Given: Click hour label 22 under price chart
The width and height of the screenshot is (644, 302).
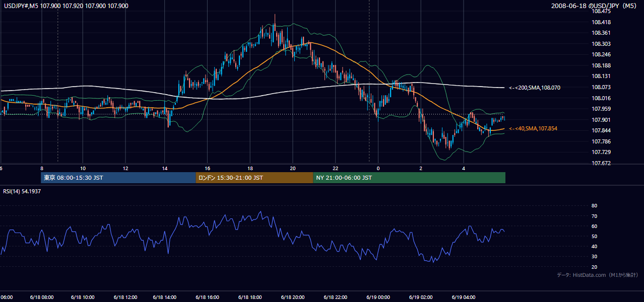Looking at the screenshot, I should (335, 169).
